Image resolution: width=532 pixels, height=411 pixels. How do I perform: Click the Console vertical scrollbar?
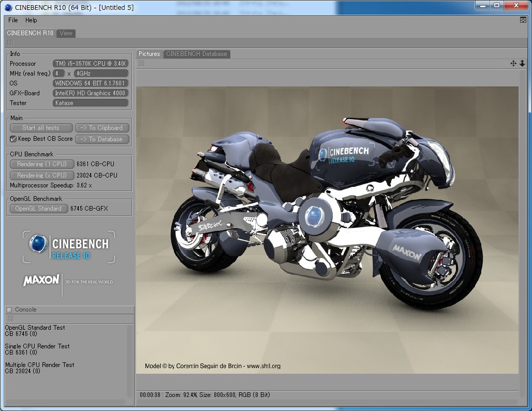[x=130, y=360]
